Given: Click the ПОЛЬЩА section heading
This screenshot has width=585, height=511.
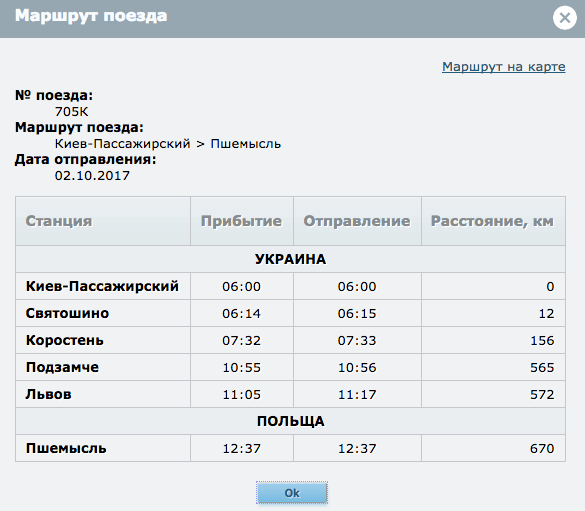Looking at the screenshot, I should pos(290,421).
